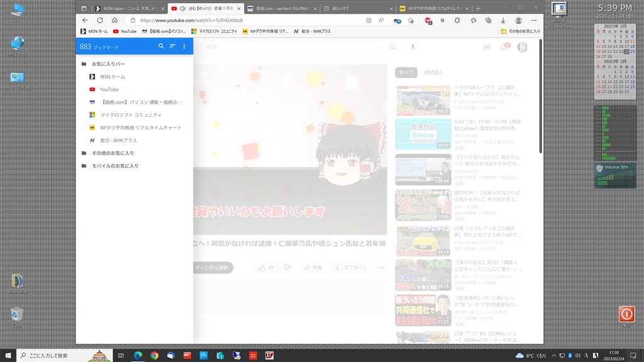644x362 pixels.
Task: Click the 共有 share button
Action: click(x=313, y=268)
